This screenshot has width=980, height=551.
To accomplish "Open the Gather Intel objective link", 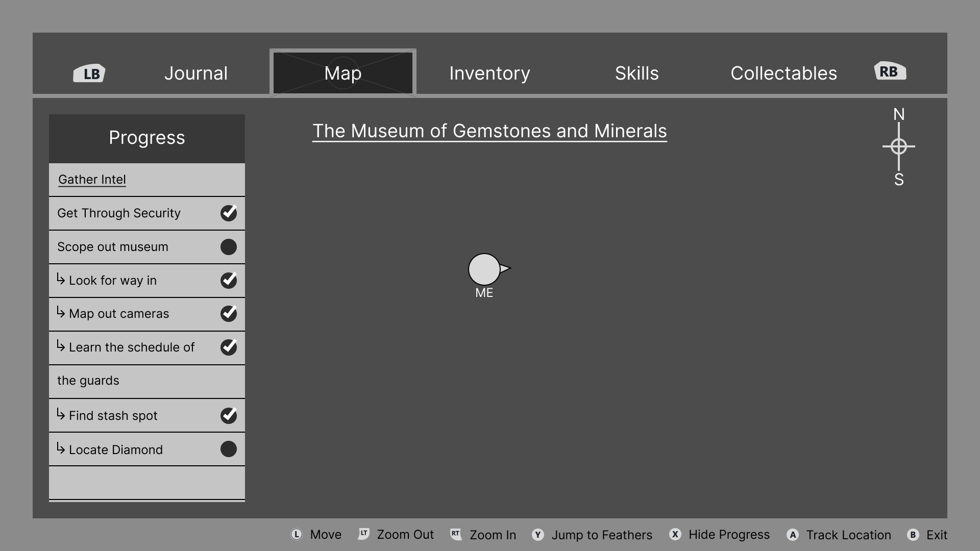I will coord(92,180).
